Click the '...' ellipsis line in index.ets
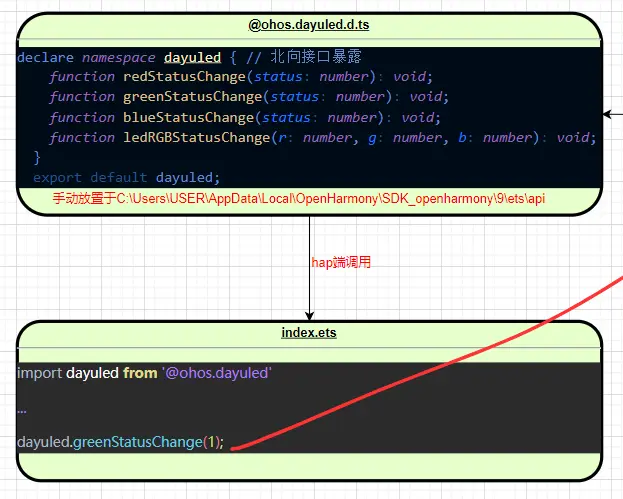Screen dimensions: 623x499 [22, 411]
